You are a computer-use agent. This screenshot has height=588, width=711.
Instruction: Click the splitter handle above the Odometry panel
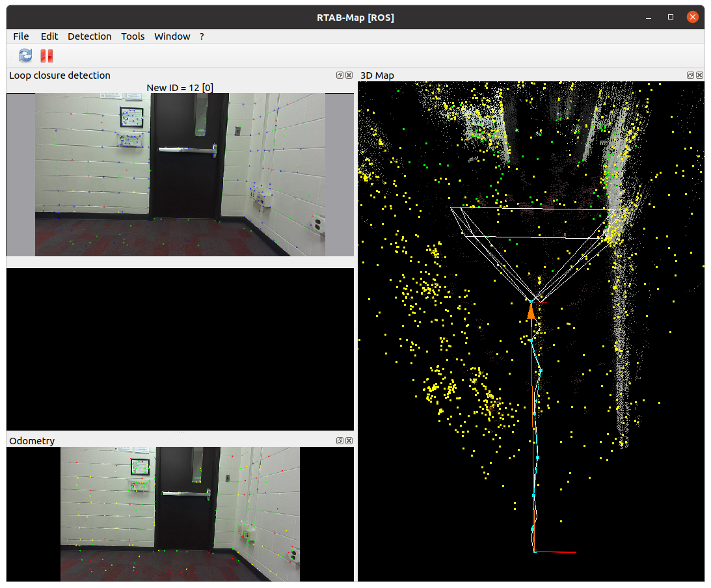180,433
